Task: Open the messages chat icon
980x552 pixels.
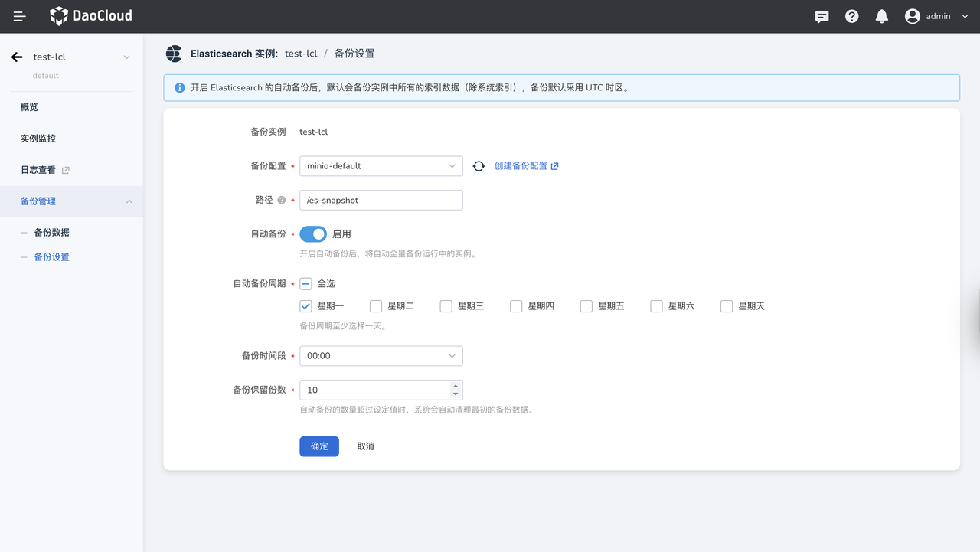Action: (822, 16)
